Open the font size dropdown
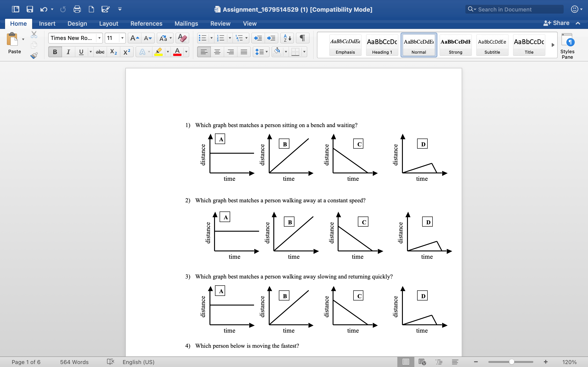Image resolution: width=588 pixels, height=367 pixels. (x=122, y=38)
